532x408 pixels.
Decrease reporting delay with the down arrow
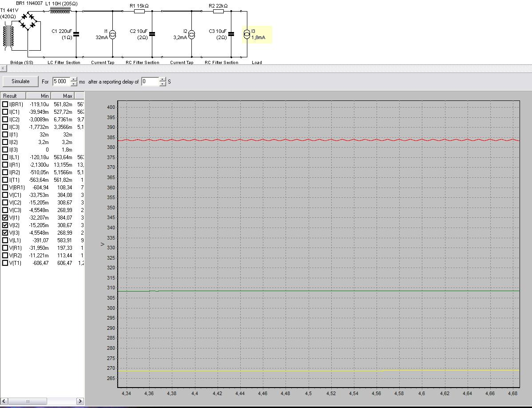point(163,84)
